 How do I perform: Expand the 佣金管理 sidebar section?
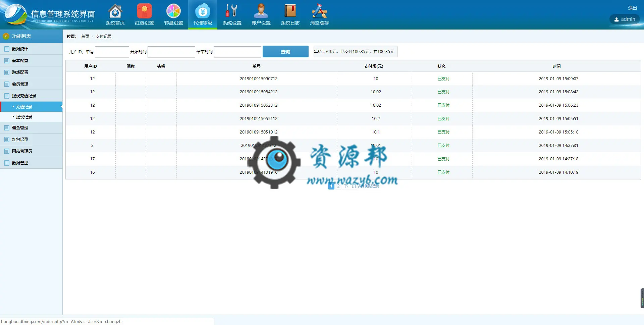click(31, 127)
